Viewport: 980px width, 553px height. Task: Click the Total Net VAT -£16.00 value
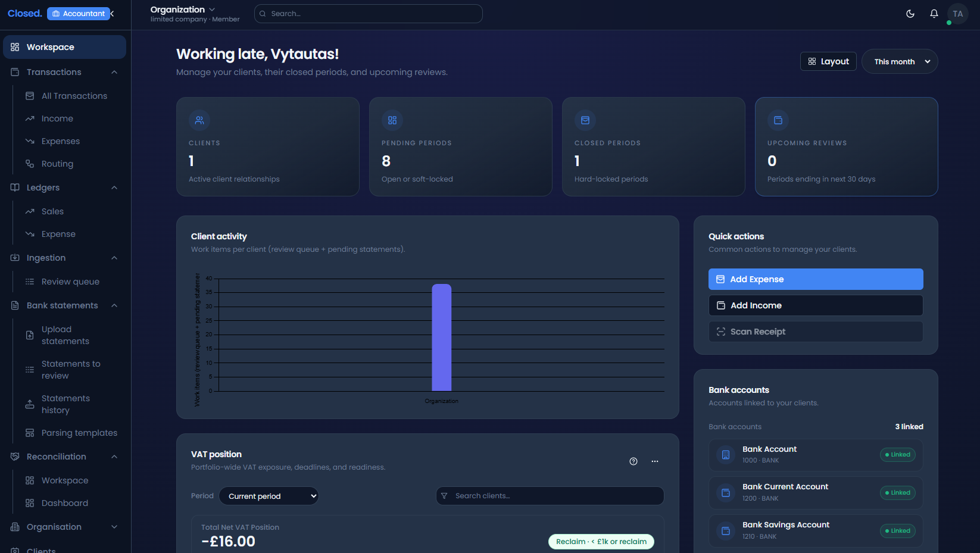point(229,542)
